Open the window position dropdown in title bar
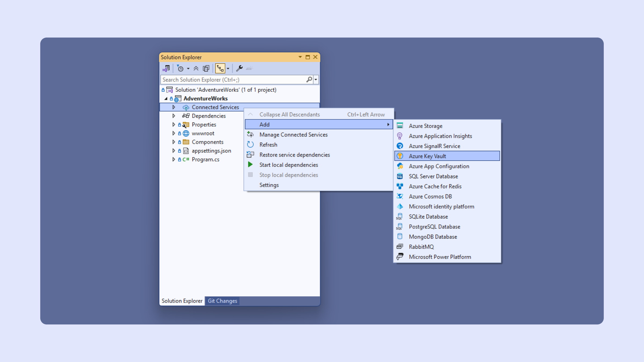This screenshot has width=644, height=362. tap(300, 57)
